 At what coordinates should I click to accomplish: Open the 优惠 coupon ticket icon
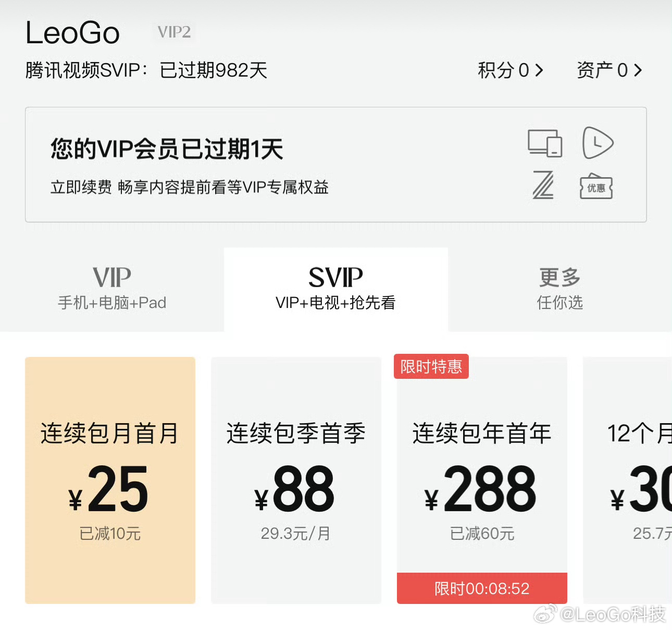pos(596,188)
